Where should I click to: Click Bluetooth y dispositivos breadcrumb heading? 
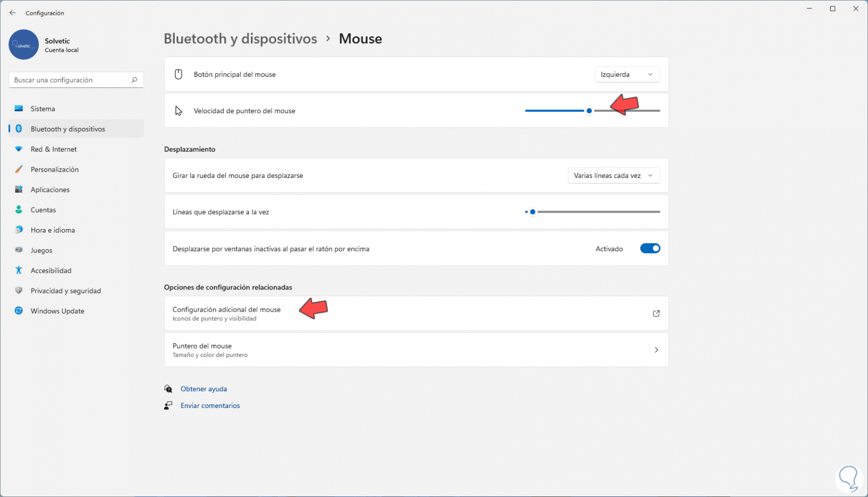click(x=240, y=38)
